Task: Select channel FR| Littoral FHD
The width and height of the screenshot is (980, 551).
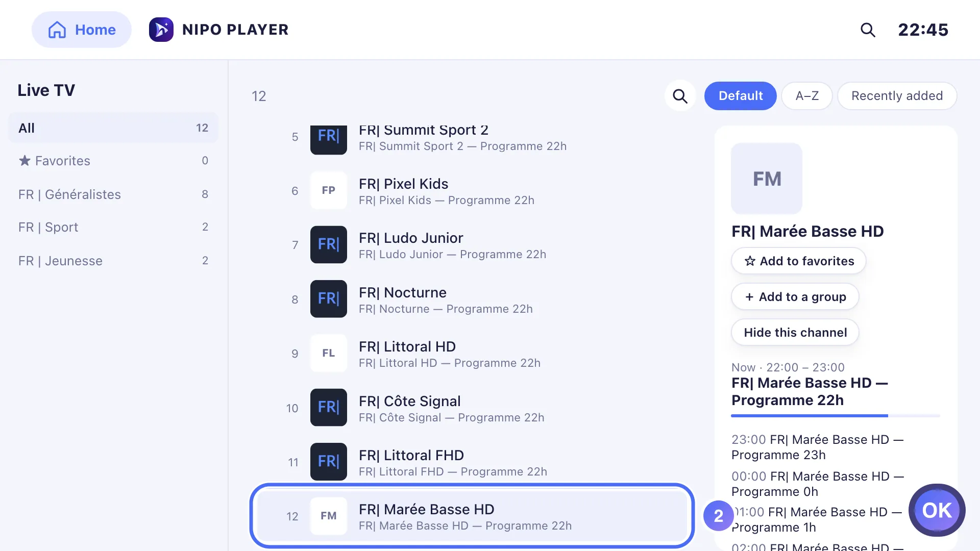Action: coord(472,462)
